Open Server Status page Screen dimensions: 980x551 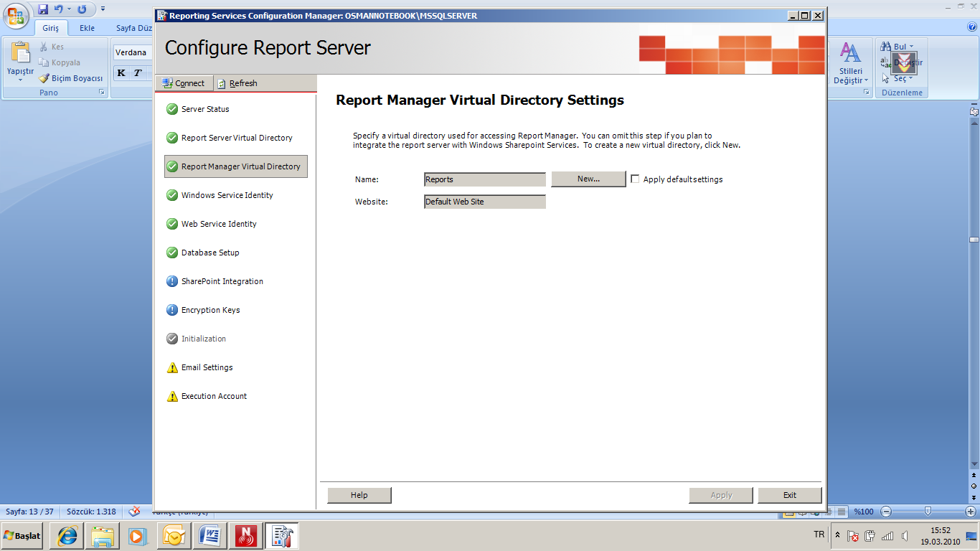[x=197, y=109]
